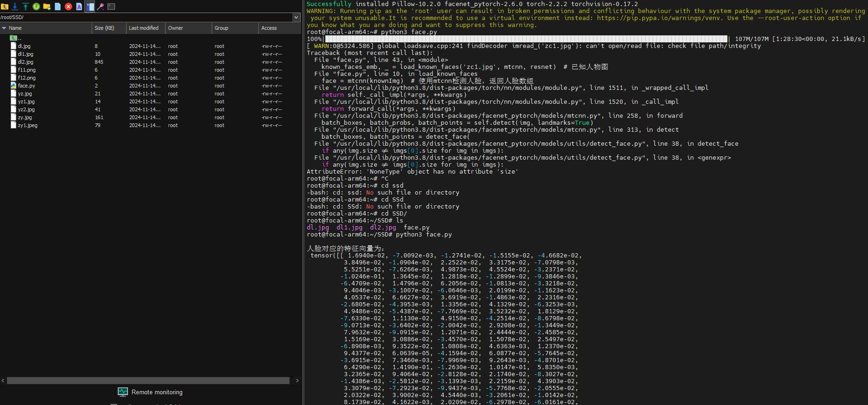Sort files by Last modified column
Viewport: 868px width, 405px height.
143,28
